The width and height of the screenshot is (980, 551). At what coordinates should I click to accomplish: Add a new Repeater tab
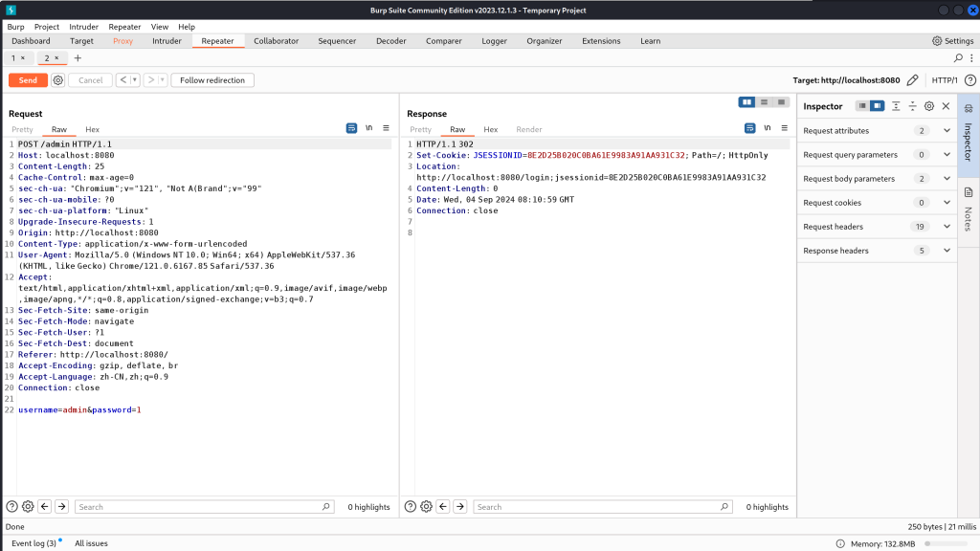point(78,58)
